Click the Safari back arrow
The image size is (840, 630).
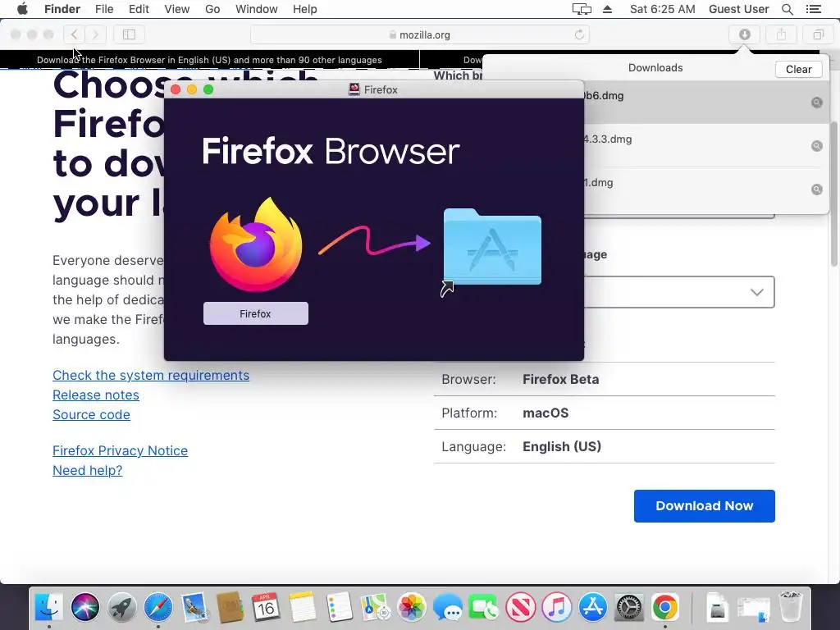click(x=74, y=34)
